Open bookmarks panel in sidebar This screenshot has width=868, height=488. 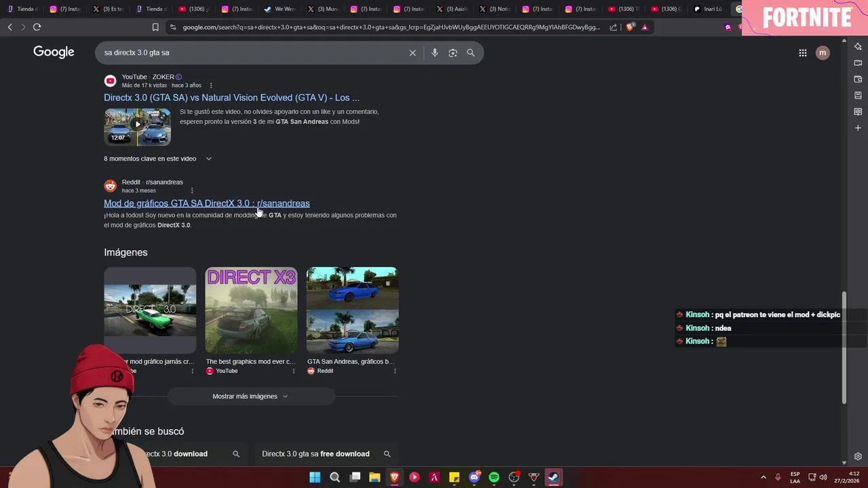(858, 96)
